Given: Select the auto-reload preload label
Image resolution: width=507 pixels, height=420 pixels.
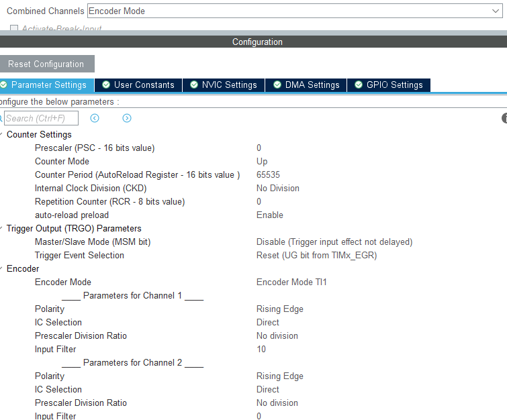Looking at the screenshot, I should pyautogui.click(x=72, y=215).
